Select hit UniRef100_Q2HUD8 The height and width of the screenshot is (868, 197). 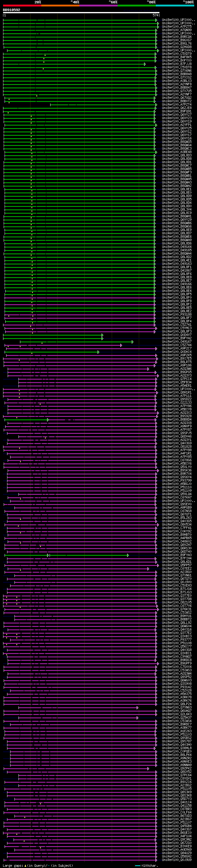tap(177, 47)
